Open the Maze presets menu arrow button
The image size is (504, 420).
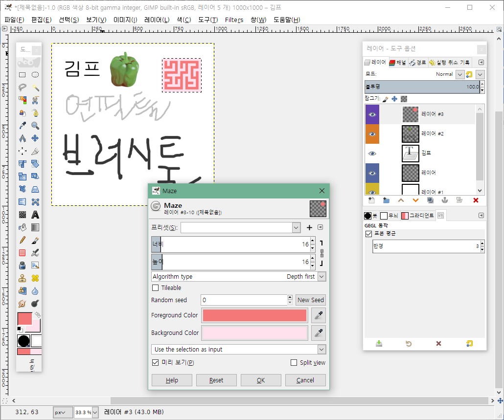320,227
